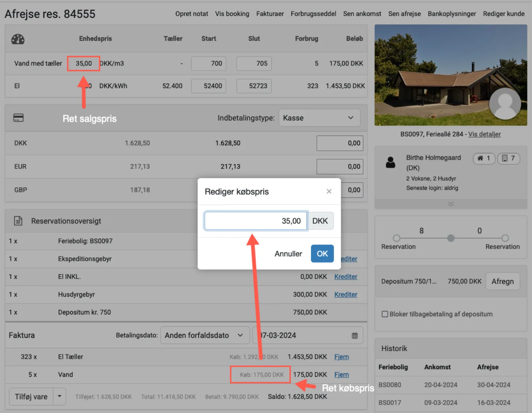Enable Bloker tilbagebetaling af depositum checkbox
This screenshot has height=413, width=532.
point(385,314)
